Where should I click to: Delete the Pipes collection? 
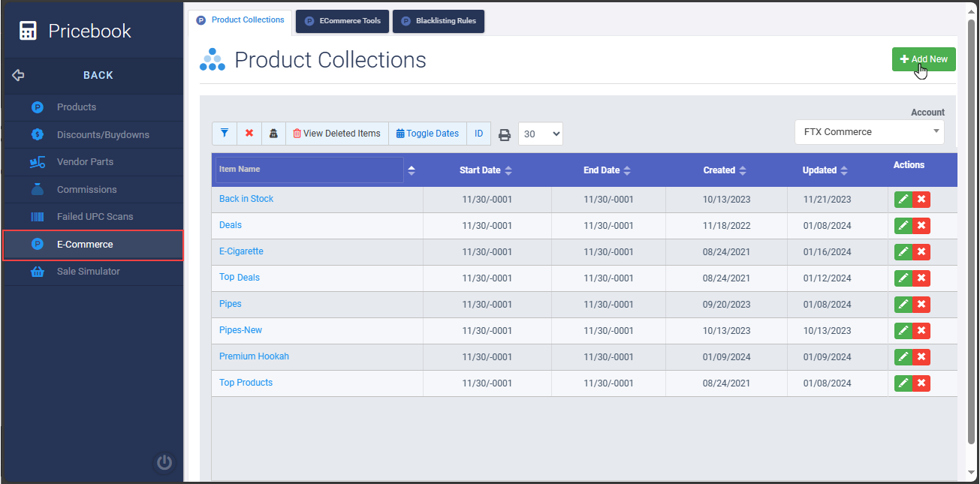[921, 305]
